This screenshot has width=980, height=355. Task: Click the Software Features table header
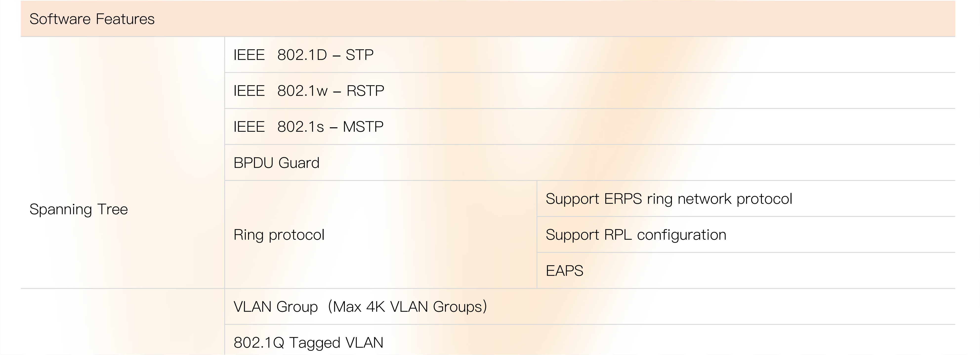(x=92, y=19)
